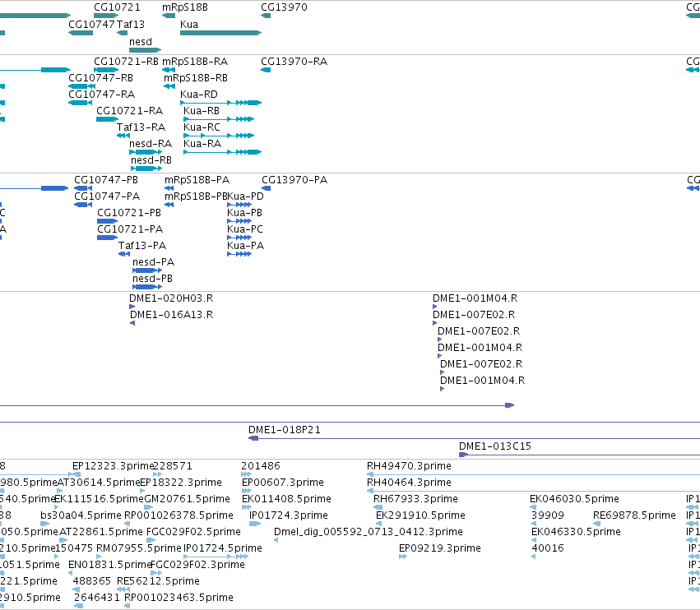Image resolution: width=700 pixels, height=610 pixels.
Task: Select protein CG10721-PA
Action: coord(108,238)
